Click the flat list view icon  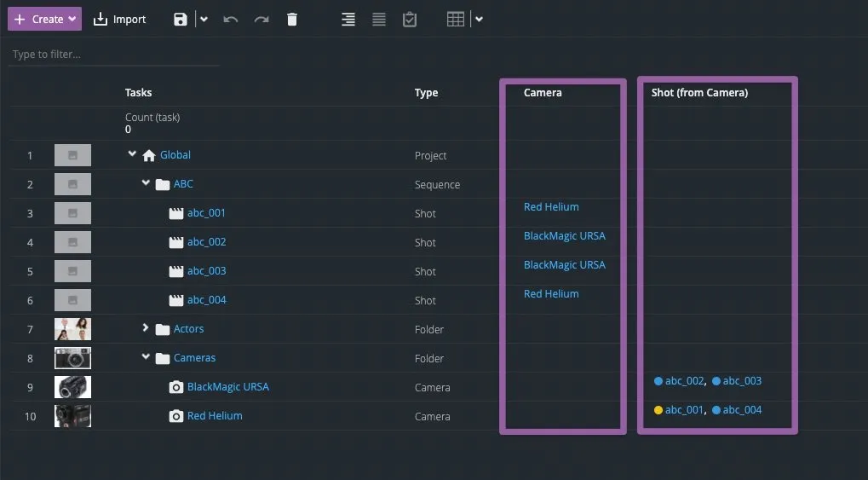tap(379, 19)
